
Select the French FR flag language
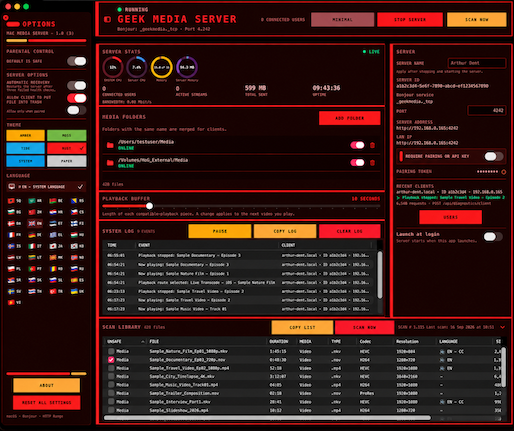tap(14, 235)
